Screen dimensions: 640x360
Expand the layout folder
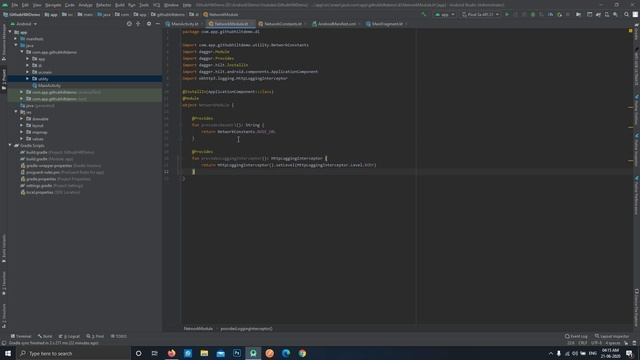coord(22,125)
